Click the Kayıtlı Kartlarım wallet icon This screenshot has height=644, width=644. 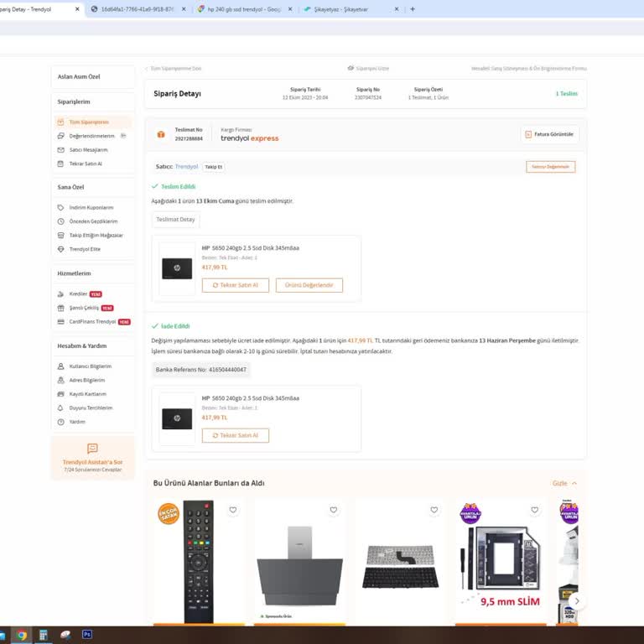[x=60, y=394]
